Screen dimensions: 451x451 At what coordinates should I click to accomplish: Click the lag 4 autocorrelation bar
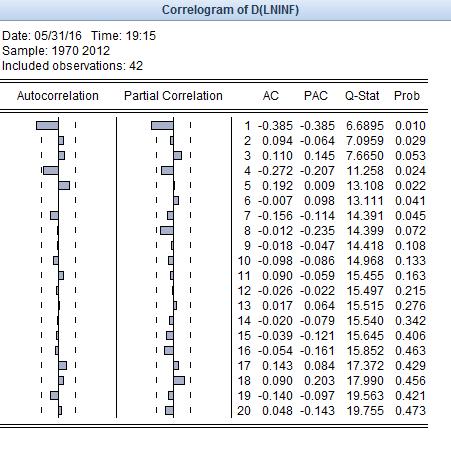[51, 171]
